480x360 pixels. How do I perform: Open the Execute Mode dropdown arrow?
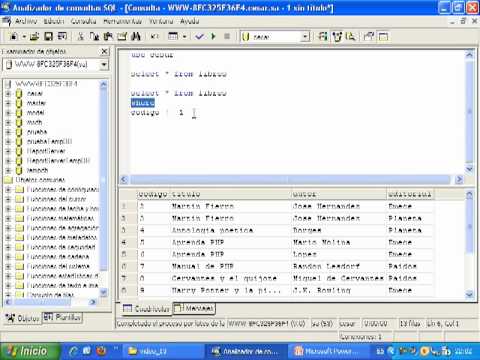pyautogui.click(x=184, y=37)
